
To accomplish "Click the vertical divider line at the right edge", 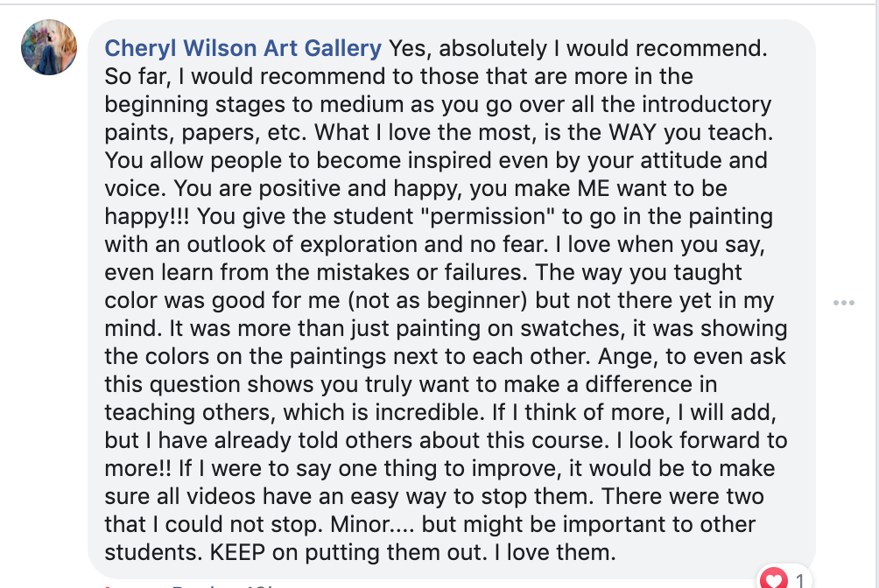I will [874, 294].
